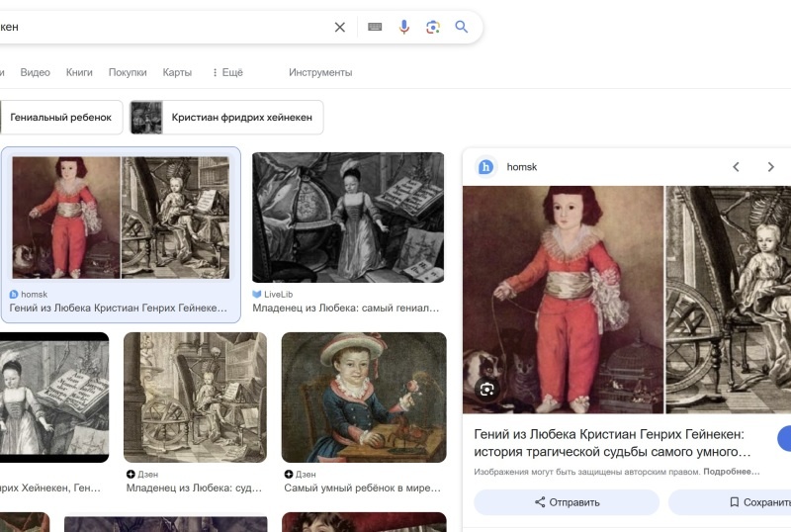Select the Гениальный ребенок suggestion chip

point(61,117)
